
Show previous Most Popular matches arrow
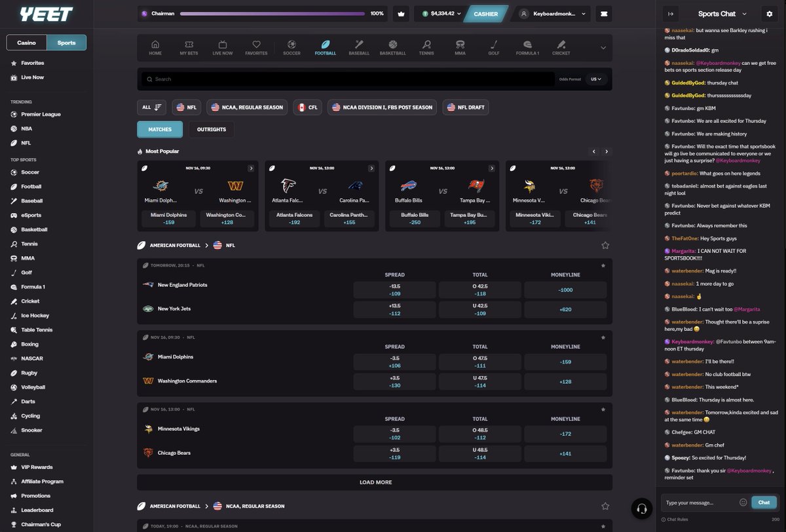[x=594, y=151]
